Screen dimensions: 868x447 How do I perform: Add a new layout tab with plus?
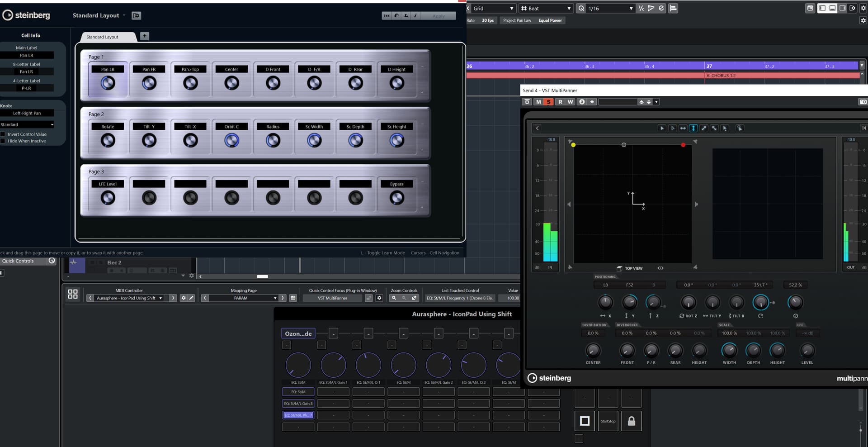(145, 36)
